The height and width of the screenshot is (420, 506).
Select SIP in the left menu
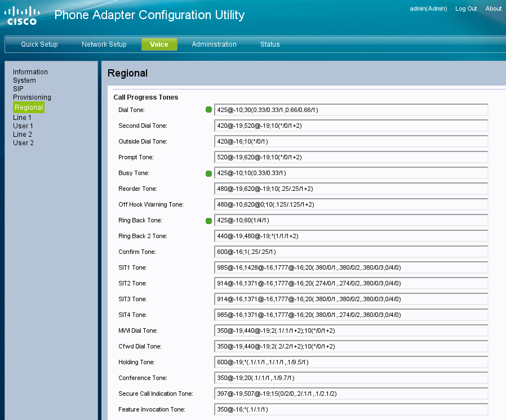(18, 89)
